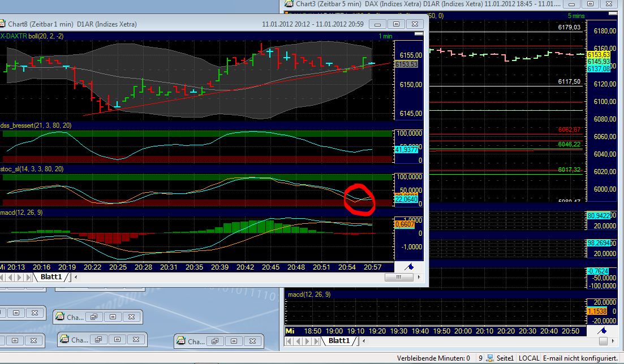Viewport: 624px width, 364px height.
Task: Click the Chart3 window title bar icon
Action: [289, 3]
